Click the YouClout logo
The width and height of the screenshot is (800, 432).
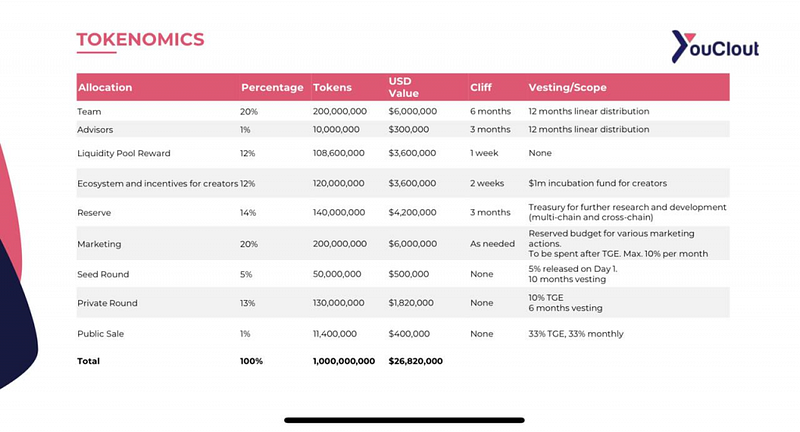coord(715,46)
